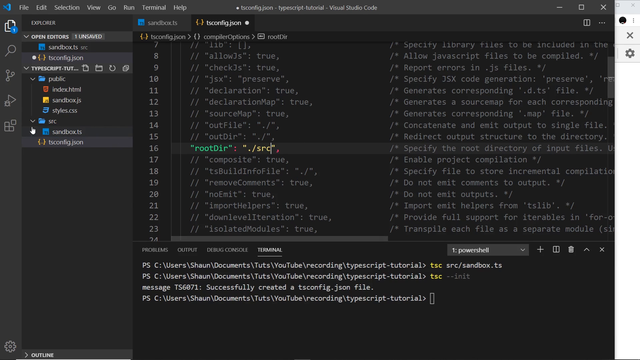Viewport: 640px width, 360px height.
Task: Click the "outDir" commented line
Action: (232, 137)
